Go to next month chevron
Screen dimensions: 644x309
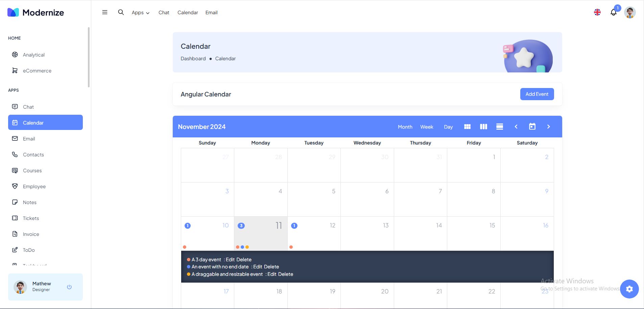click(548, 127)
